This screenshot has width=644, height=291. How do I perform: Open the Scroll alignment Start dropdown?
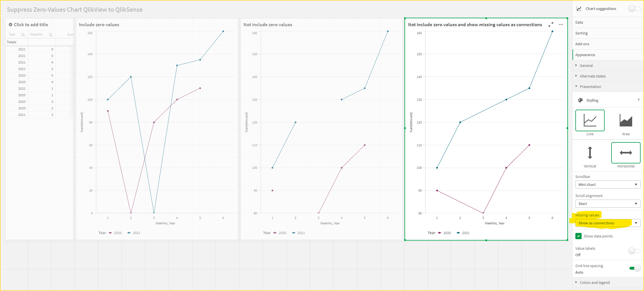(608, 204)
